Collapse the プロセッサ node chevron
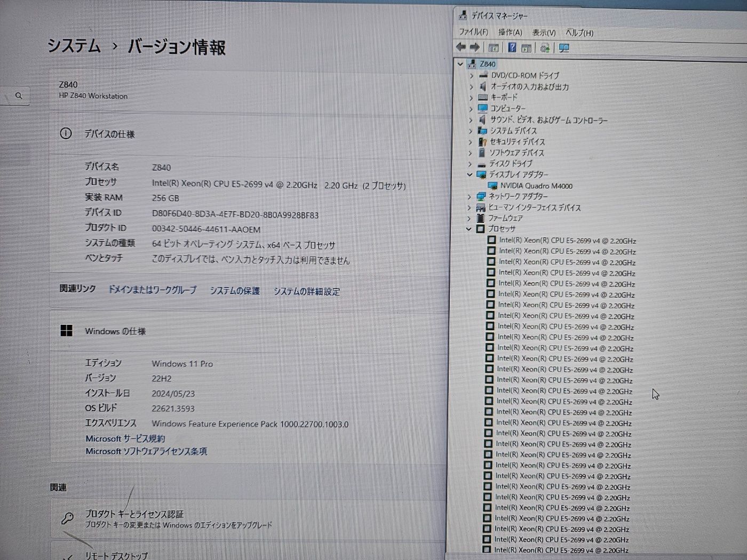Viewport: 747px width, 560px height. click(468, 229)
